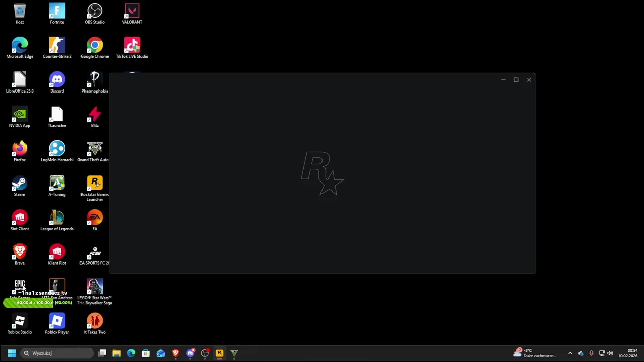644x362 pixels.
Task: Open A-Tuning desktop icon
Action: (57, 186)
